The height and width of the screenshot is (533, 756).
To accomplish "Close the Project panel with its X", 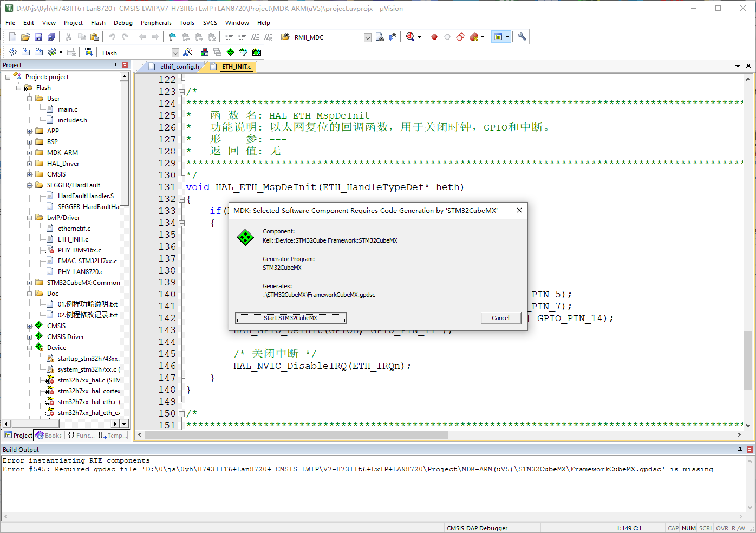I will click(125, 65).
